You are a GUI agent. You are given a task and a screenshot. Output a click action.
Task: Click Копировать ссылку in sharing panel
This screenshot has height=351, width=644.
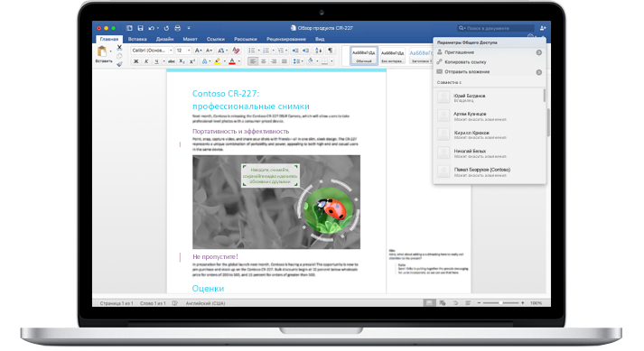pyautogui.click(x=465, y=62)
